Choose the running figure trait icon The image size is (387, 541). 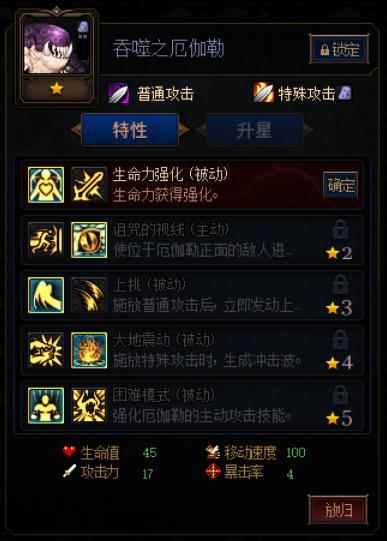point(46,240)
